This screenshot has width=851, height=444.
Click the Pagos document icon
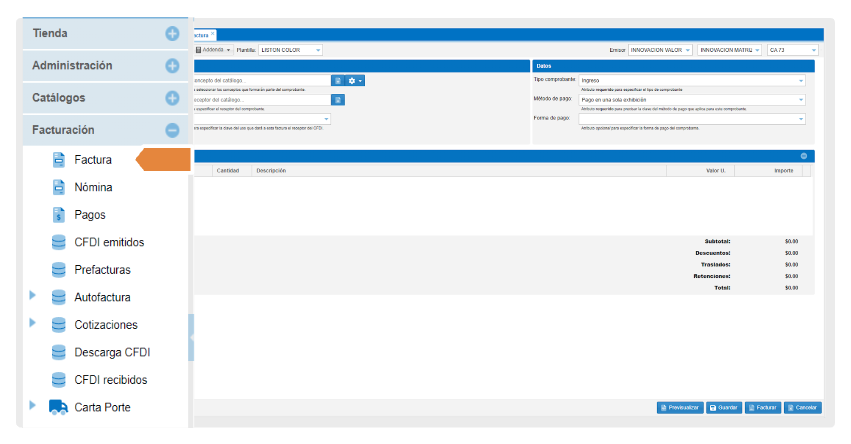[x=58, y=215]
